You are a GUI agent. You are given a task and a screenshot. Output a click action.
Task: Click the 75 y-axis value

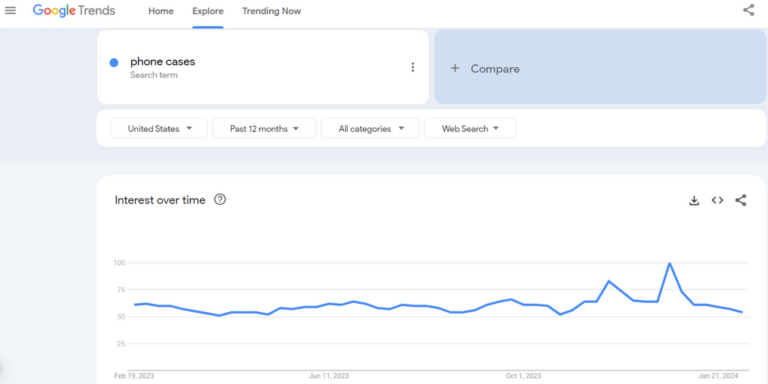pos(121,290)
